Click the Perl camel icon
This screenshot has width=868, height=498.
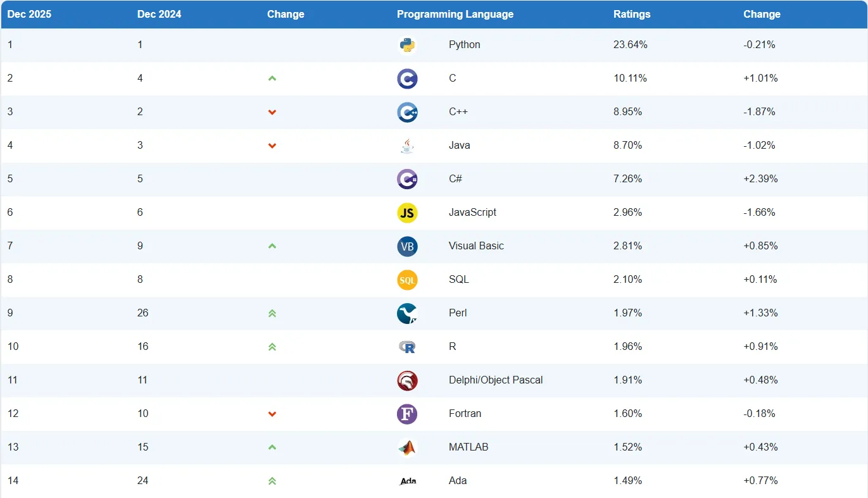point(407,313)
